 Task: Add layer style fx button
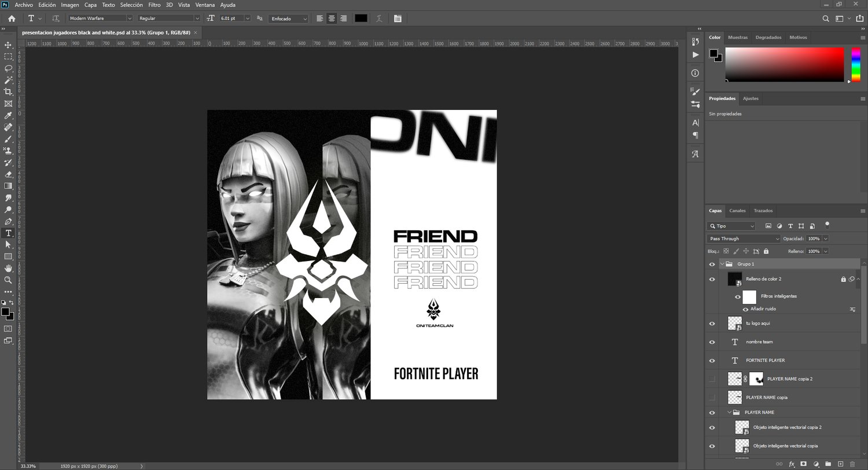coord(792,464)
